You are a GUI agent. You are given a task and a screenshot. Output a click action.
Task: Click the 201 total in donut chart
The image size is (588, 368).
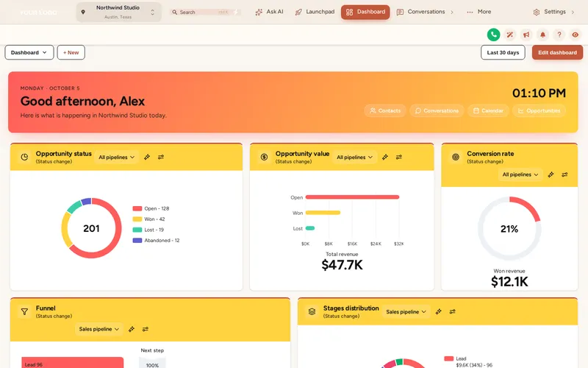coord(91,228)
